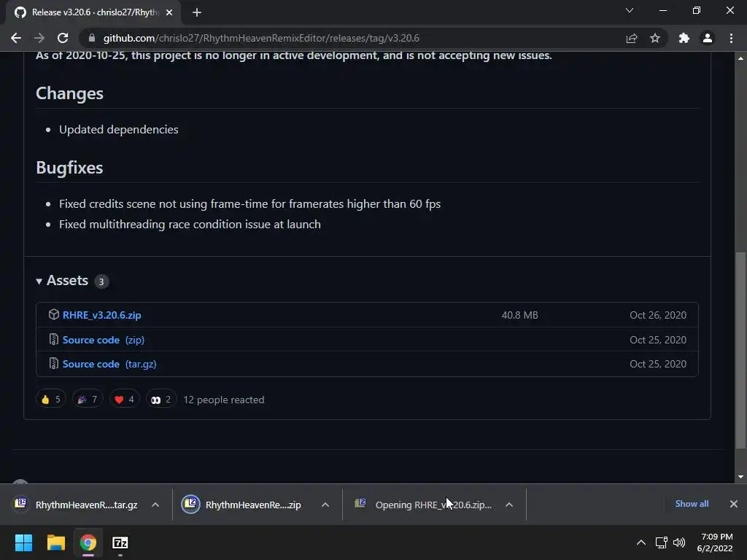Viewport: 747px width, 560px height.
Task: Expand options for RhythmHeavenRe....zip download
Action: (x=325, y=505)
